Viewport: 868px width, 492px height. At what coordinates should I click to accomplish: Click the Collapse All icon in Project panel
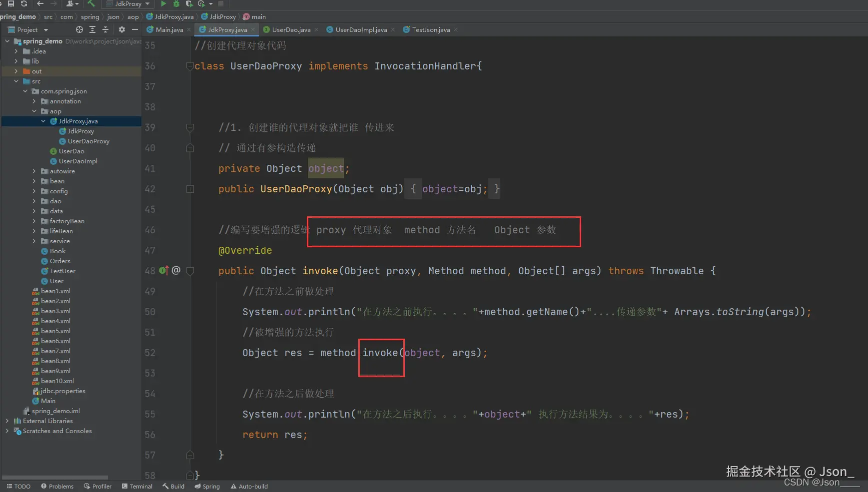pyautogui.click(x=105, y=29)
